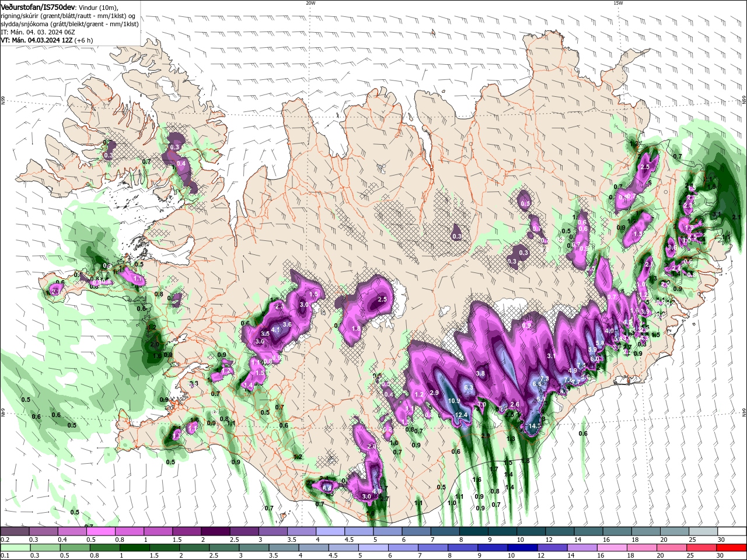Click the 15W longitude label at top
Viewport: 747px width, 560px height.
tap(618, 3)
